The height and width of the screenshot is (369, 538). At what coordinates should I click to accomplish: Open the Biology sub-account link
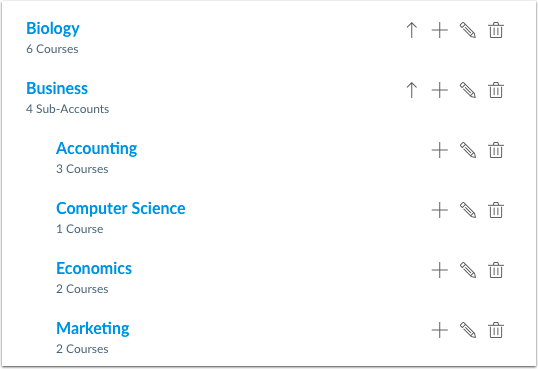[x=53, y=29]
